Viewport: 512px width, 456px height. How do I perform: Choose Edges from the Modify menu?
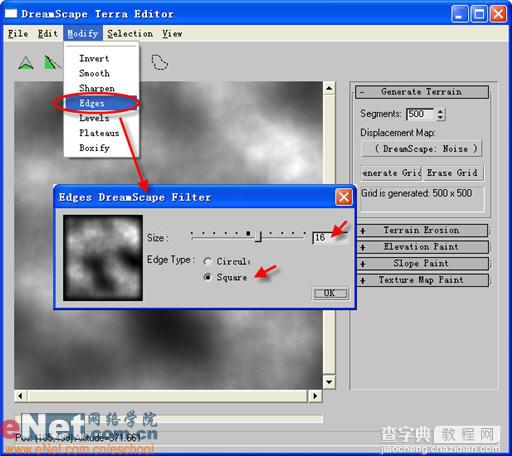click(x=101, y=103)
